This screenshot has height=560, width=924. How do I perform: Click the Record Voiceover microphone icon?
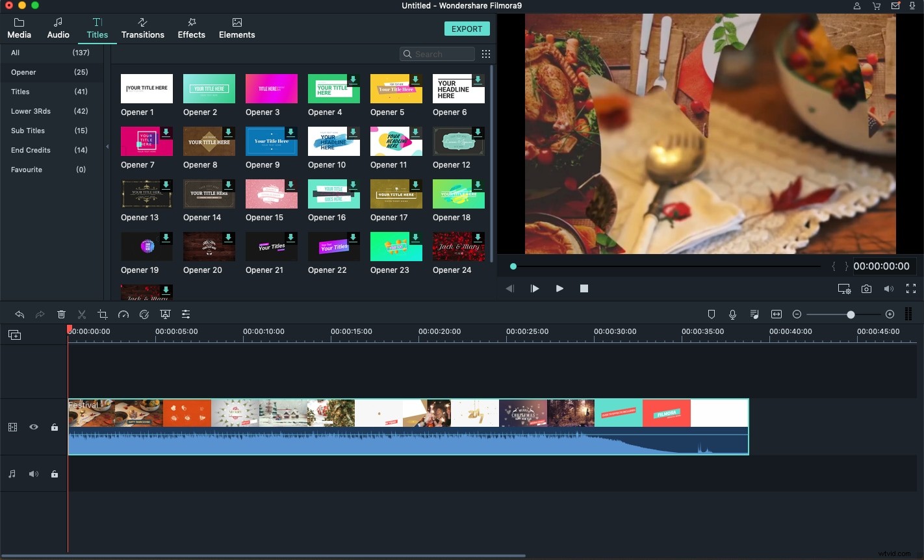pyautogui.click(x=732, y=314)
